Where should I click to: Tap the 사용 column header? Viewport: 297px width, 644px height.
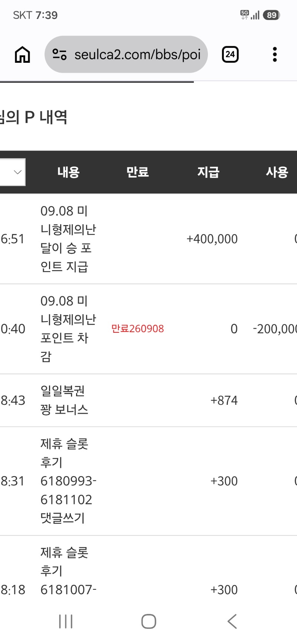click(x=277, y=172)
